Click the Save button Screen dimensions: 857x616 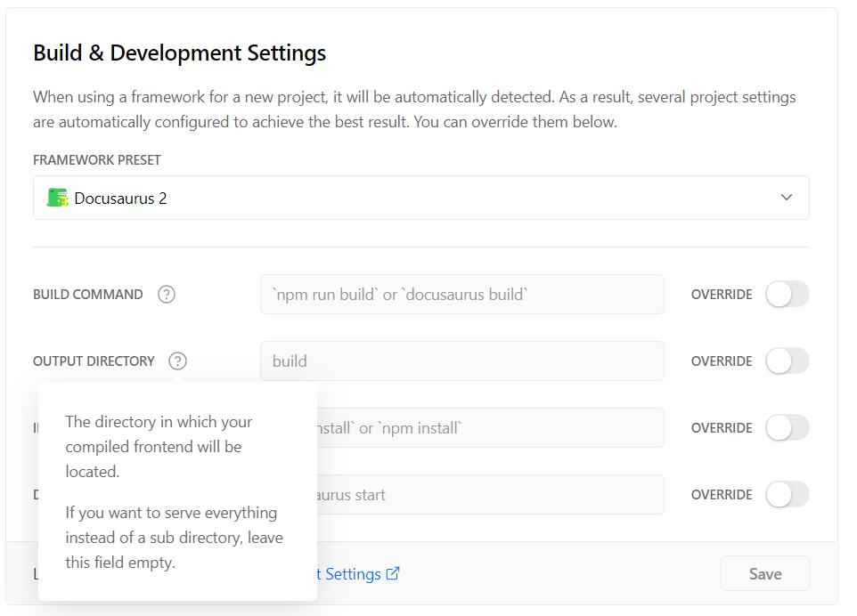[764, 573]
